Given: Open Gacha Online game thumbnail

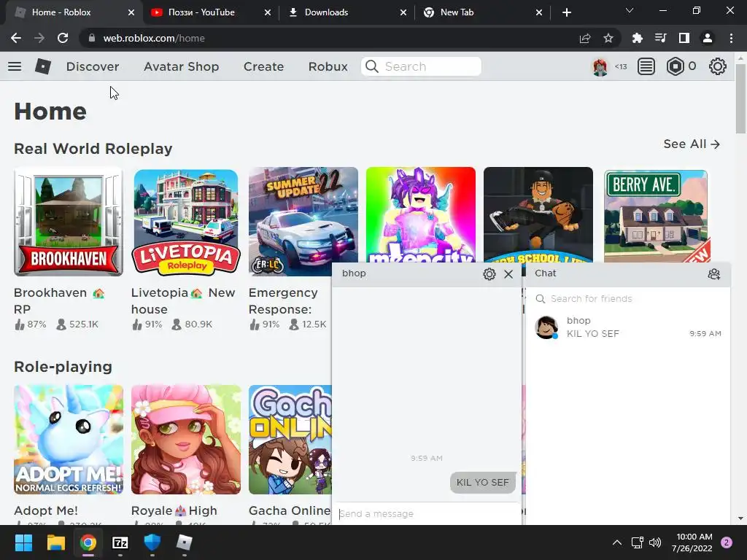Looking at the screenshot, I should tap(290, 440).
